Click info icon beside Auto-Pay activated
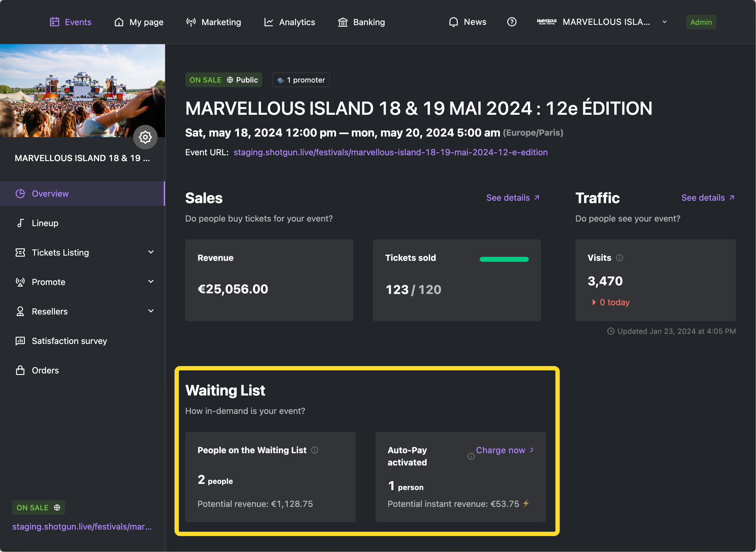This screenshot has height=552, width=756. (471, 456)
